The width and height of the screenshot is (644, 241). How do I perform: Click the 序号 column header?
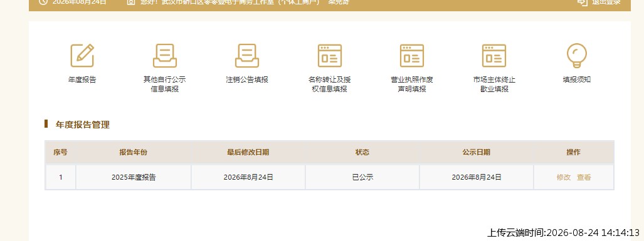(60, 152)
